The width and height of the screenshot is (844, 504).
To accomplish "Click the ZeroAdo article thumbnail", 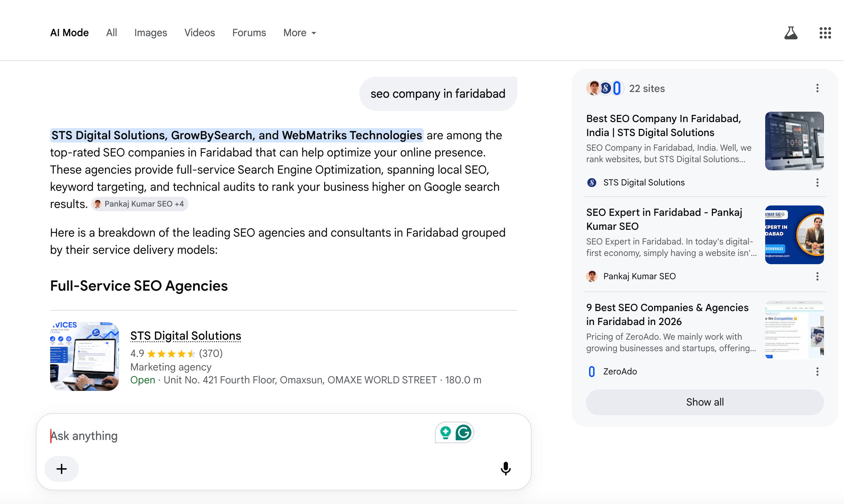I will tap(794, 330).
